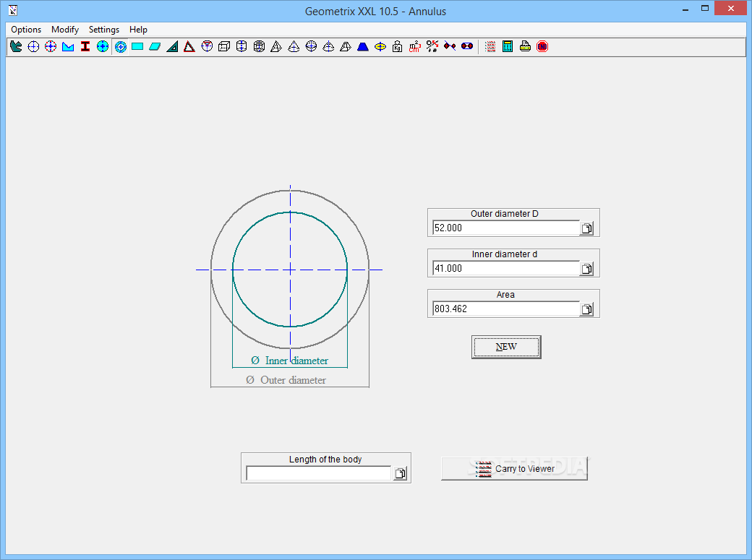Select the circle with red dots icon

[x=51, y=46]
